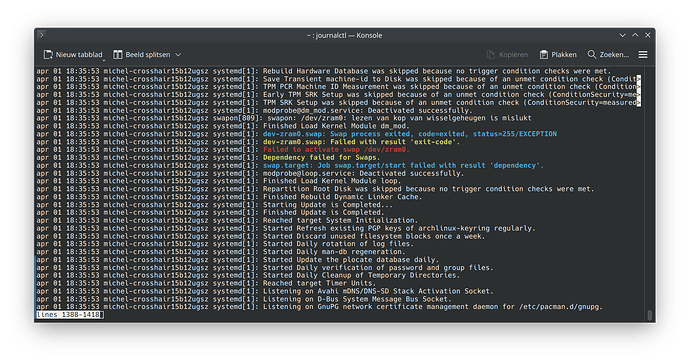Click the terminal icon in the title bar
690x363 pixels.
click(x=42, y=35)
